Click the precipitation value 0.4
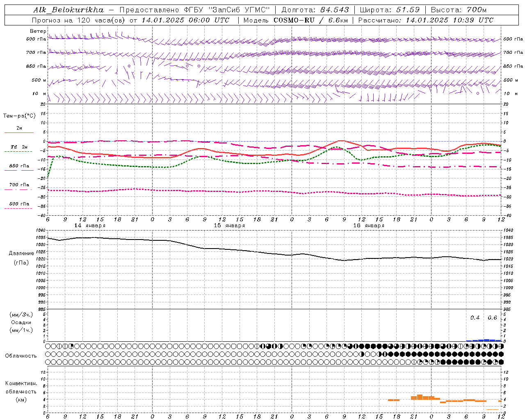Screen dimensions: 525x420 (x=475, y=318)
